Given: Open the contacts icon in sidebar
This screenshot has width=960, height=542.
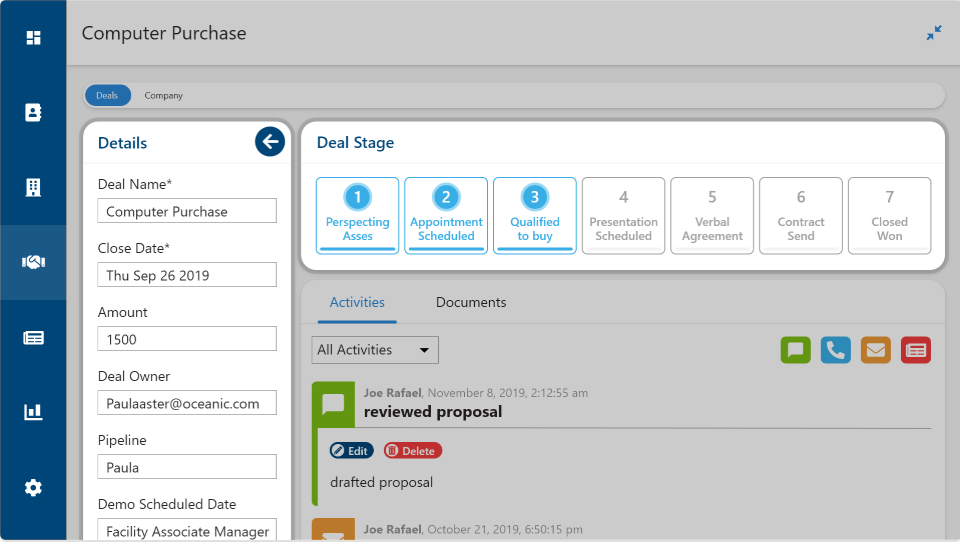Looking at the screenshot, I should 33,113.
